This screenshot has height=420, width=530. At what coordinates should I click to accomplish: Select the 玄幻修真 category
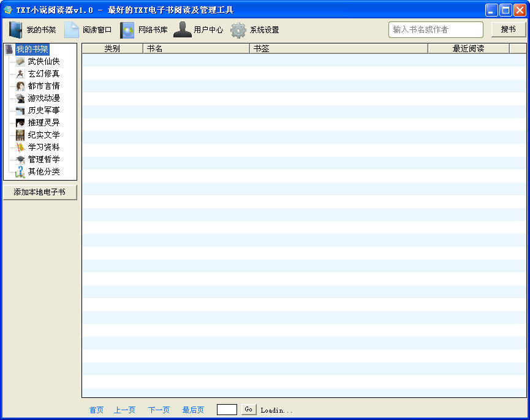click(44, 73)
